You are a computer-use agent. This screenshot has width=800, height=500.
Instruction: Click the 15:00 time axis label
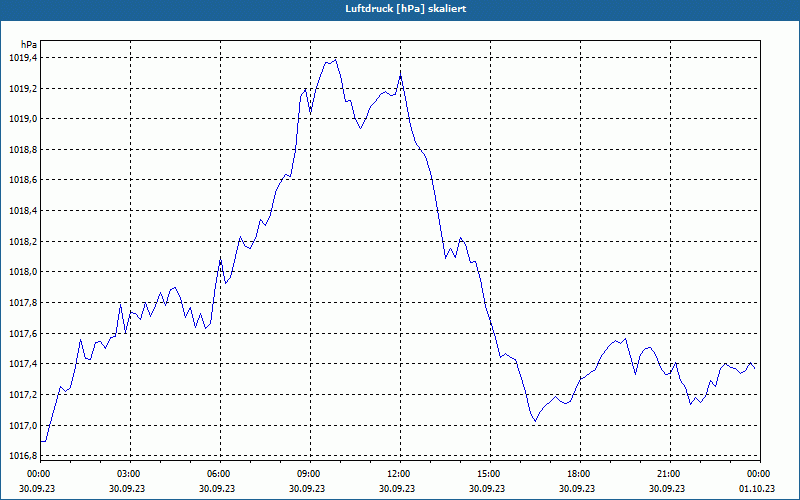pos(490,474)
